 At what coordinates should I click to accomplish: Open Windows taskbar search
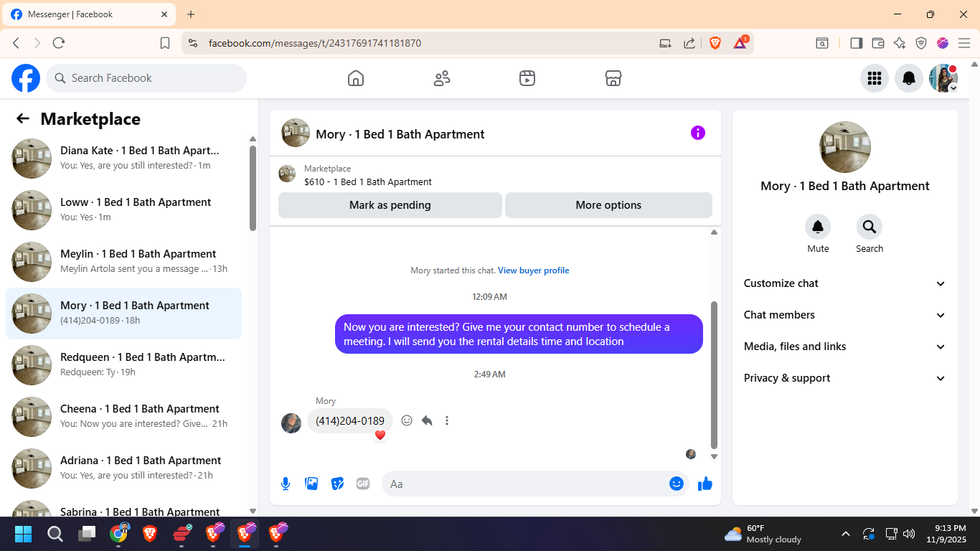(x=55, y=534)
